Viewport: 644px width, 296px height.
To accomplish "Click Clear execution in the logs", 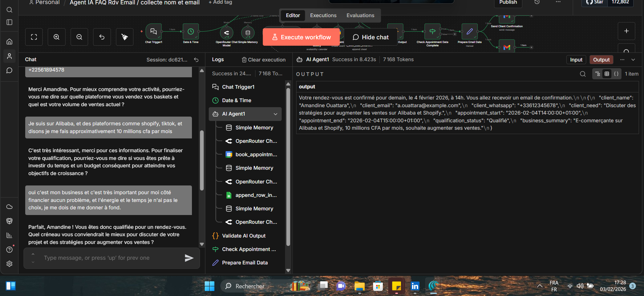I will [x=264, y=60].
